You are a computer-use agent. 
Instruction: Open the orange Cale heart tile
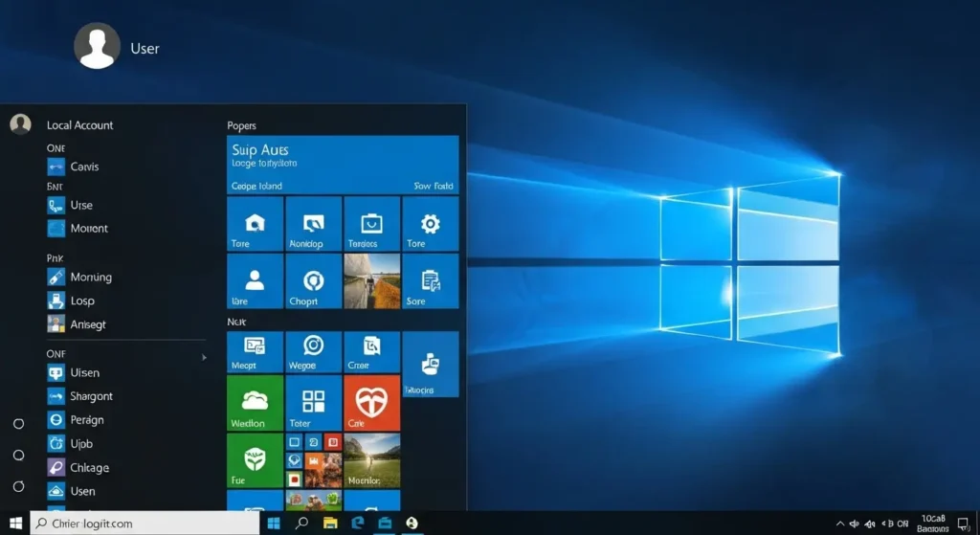tap(372, 403)
